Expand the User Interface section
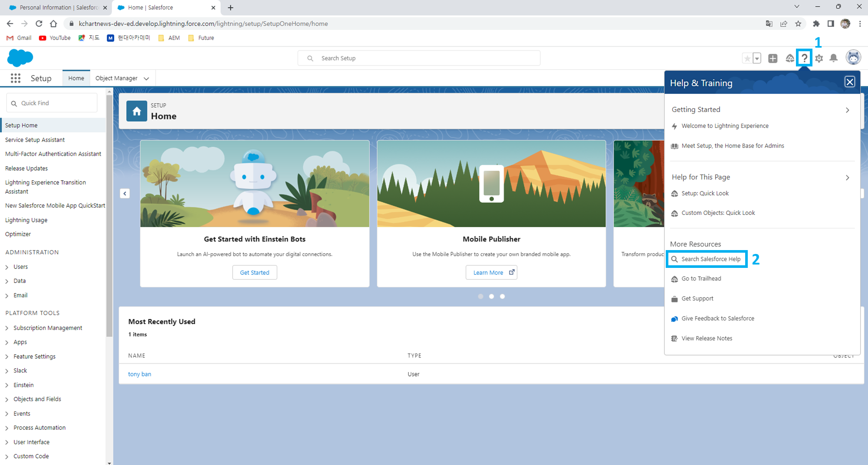 tap(7, 443)
